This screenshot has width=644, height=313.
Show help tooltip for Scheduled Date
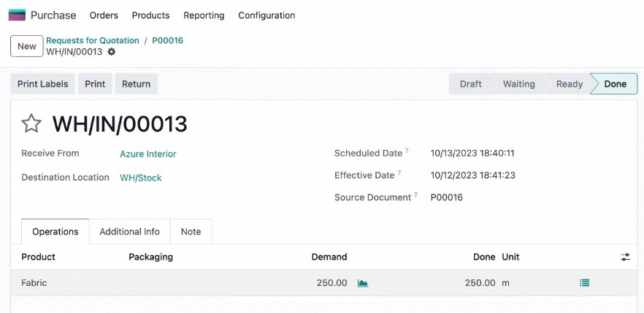click(x=407, y=151)
